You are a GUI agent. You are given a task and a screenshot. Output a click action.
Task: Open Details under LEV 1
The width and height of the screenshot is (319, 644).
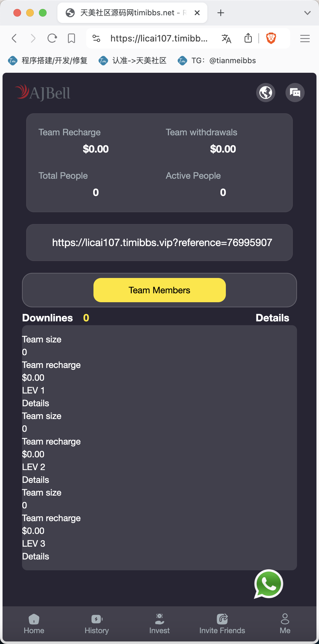pyautogui.click(x=36, y=403)
